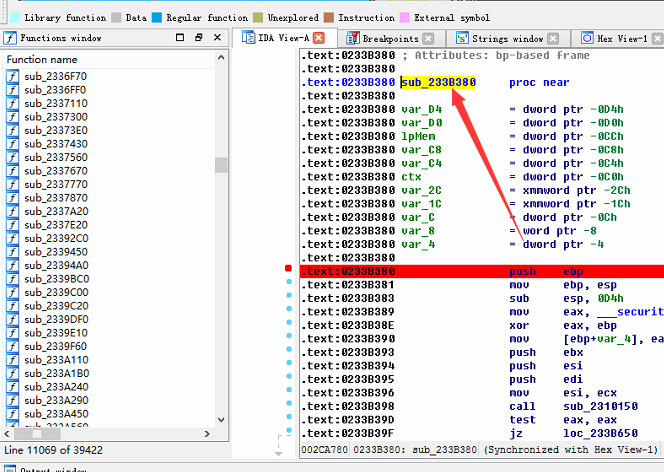Click the functions list scroll-down arrow
Image resolution: width=664 pixels, height=472 pixels.
(221, 420)
